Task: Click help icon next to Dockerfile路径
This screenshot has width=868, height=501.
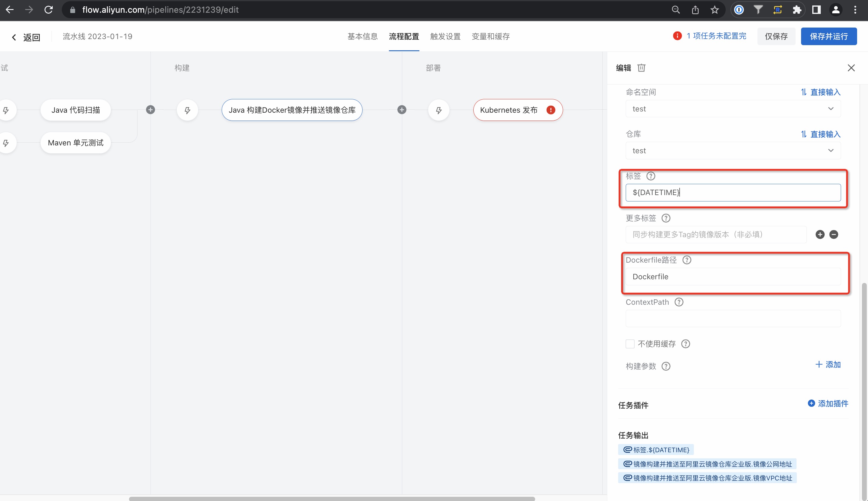Action: click(x=687, y=260)
